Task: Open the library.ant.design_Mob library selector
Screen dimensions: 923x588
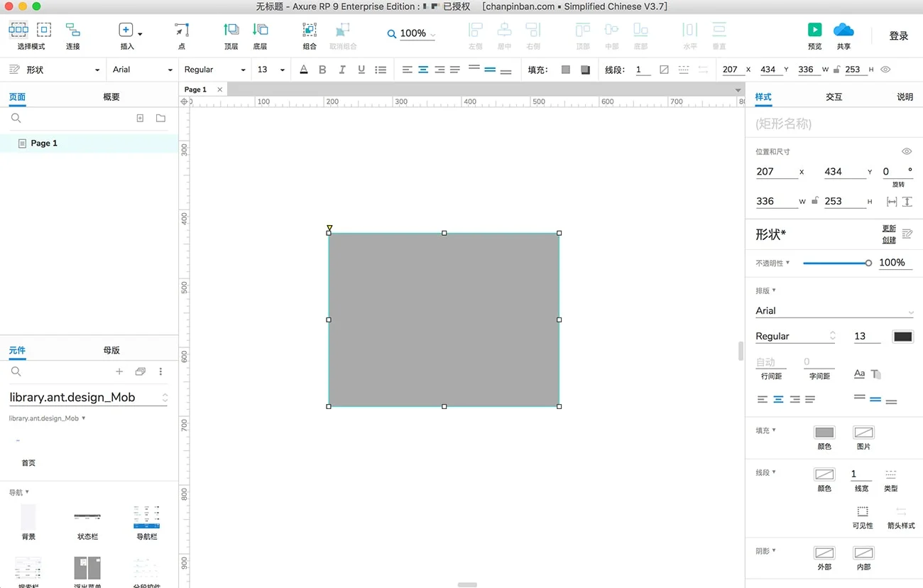Action: (88, 398)
